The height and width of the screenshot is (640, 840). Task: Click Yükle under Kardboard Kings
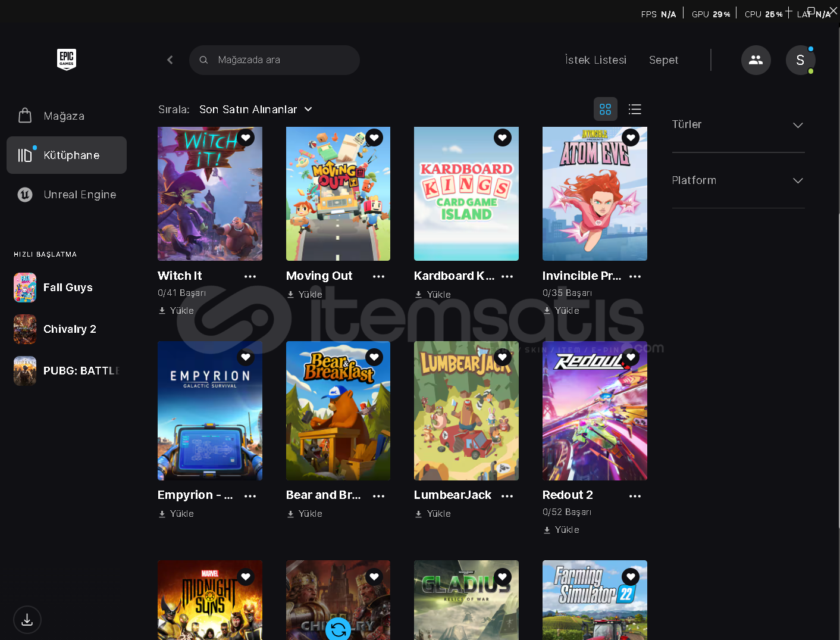(433, 295)
